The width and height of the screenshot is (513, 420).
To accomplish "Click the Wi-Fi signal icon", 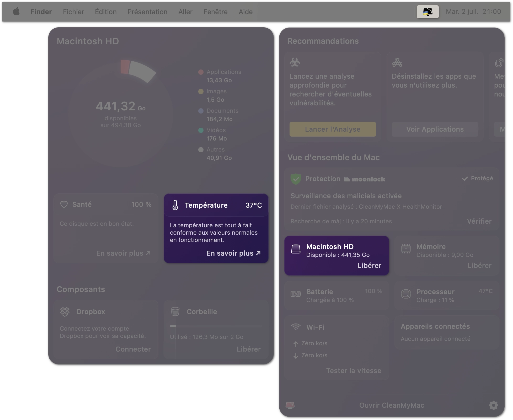I will (295, 326).
